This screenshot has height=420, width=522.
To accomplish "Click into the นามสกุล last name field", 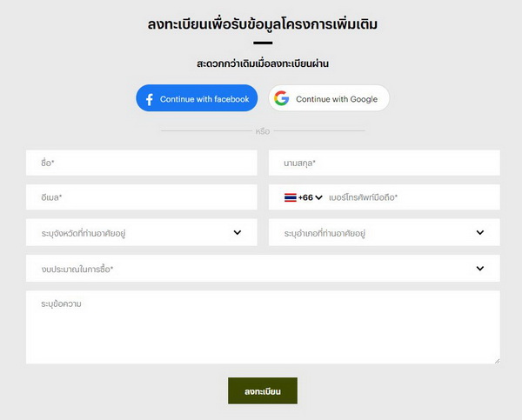I will [x=384, y=163].
